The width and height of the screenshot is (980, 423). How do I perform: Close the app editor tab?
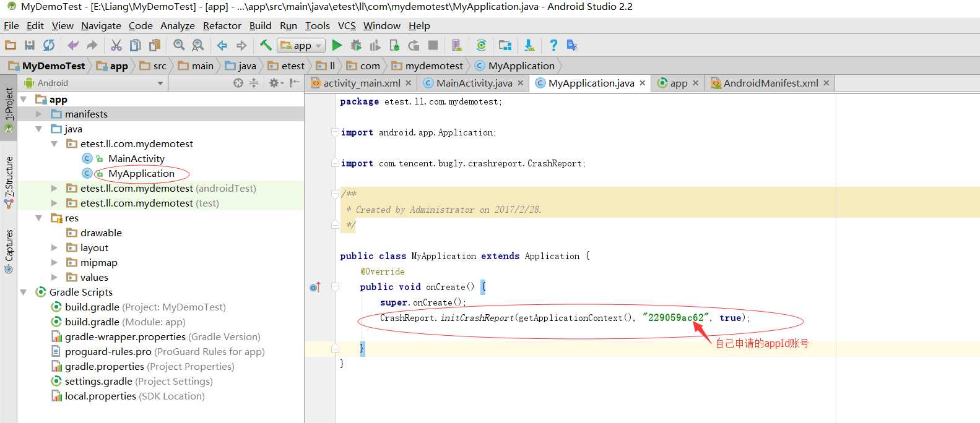[x=696, y=83]
